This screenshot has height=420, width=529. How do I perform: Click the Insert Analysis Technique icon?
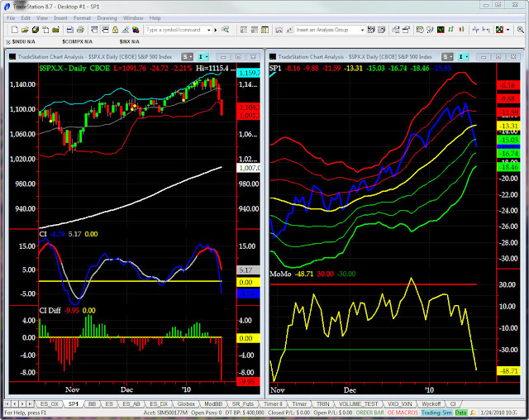[279, 30]
